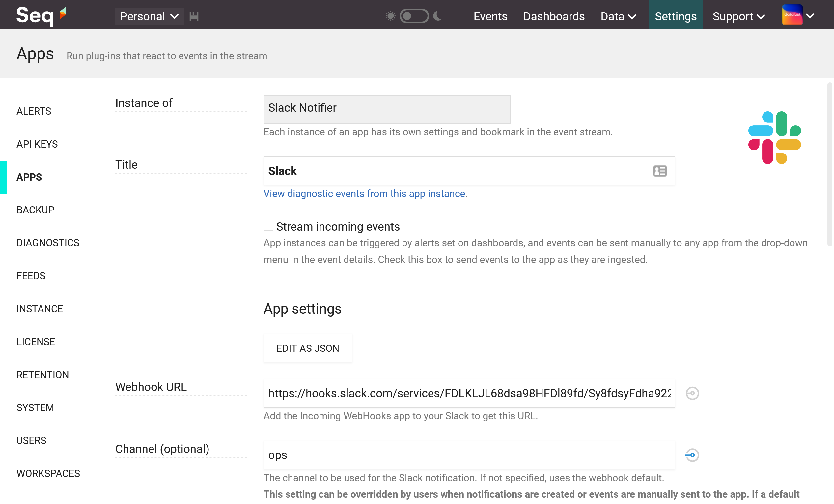Click the EDIT AS JSON button
This screenshot has width=834, height=504.
pyautogui.click(x=307, y=348)
